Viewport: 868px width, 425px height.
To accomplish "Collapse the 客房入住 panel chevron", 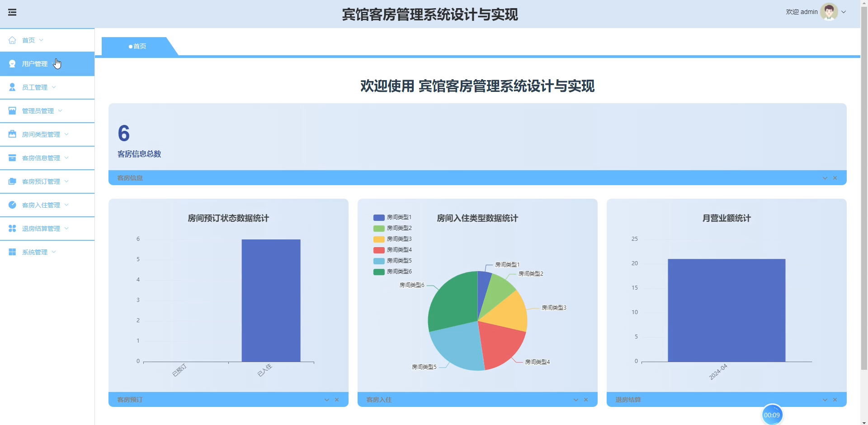I will [x=576, y=400].
